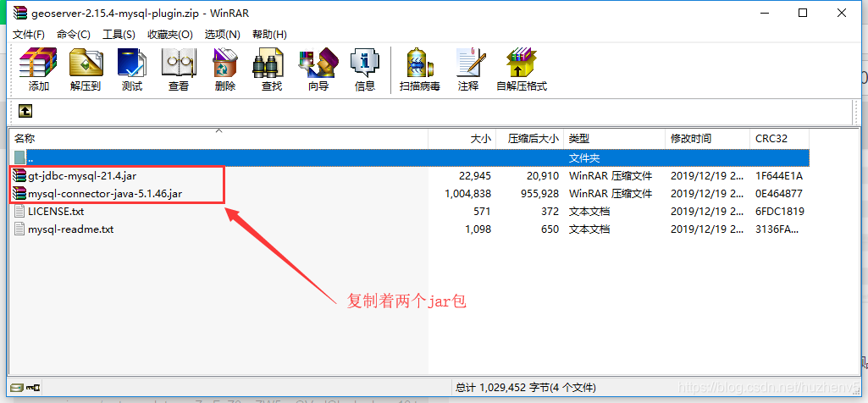Open the 选项(N) menu
This screenshot has width=868, height=403.
(223, 35)
